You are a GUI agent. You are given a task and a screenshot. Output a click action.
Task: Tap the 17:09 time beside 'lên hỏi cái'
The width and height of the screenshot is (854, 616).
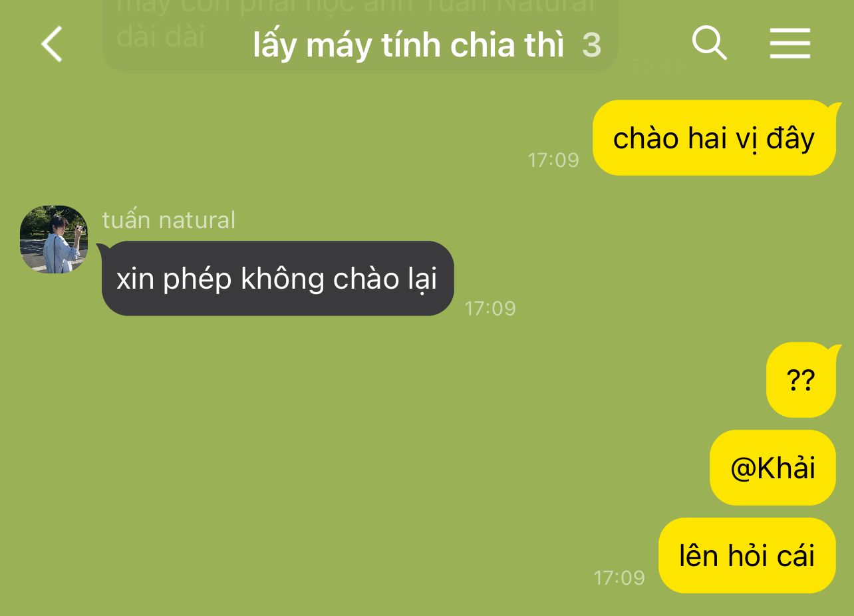[x=619, y=578]
